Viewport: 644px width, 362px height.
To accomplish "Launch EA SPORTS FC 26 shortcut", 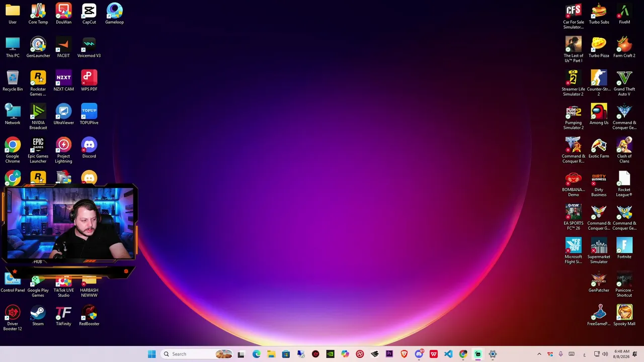I will (574, 218).
